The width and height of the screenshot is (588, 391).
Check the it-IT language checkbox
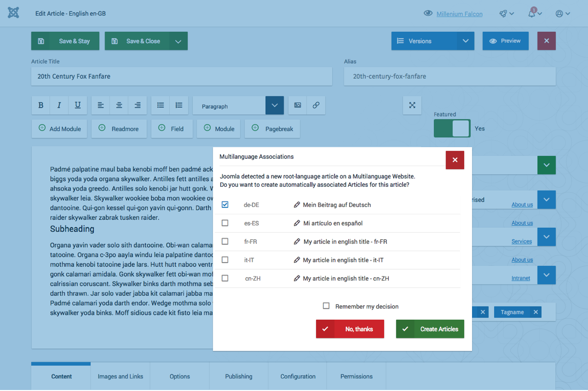225,260
